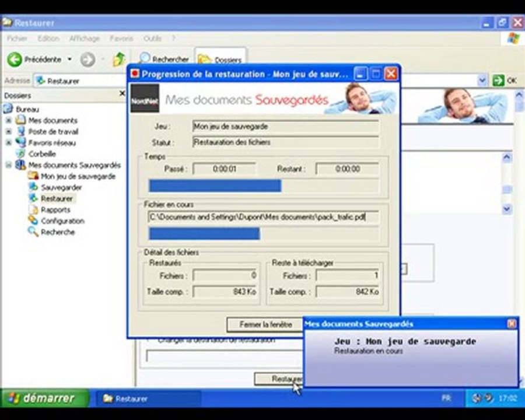
Task: Select Restaurer task in the taskbar
Action: point(149,398)
